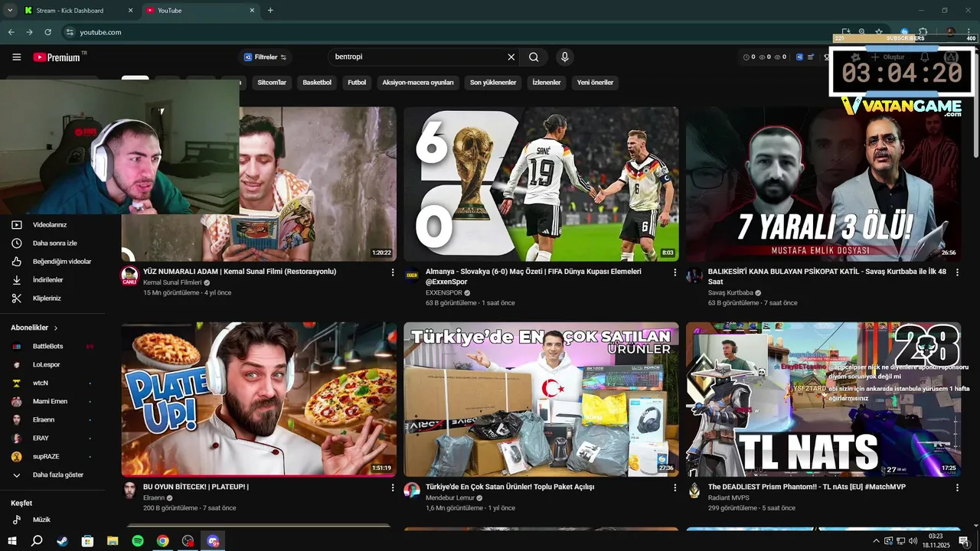Open Chrome zoom indicator in address bar
This screenshot has width=980, height=551.
tap(862, 32)
